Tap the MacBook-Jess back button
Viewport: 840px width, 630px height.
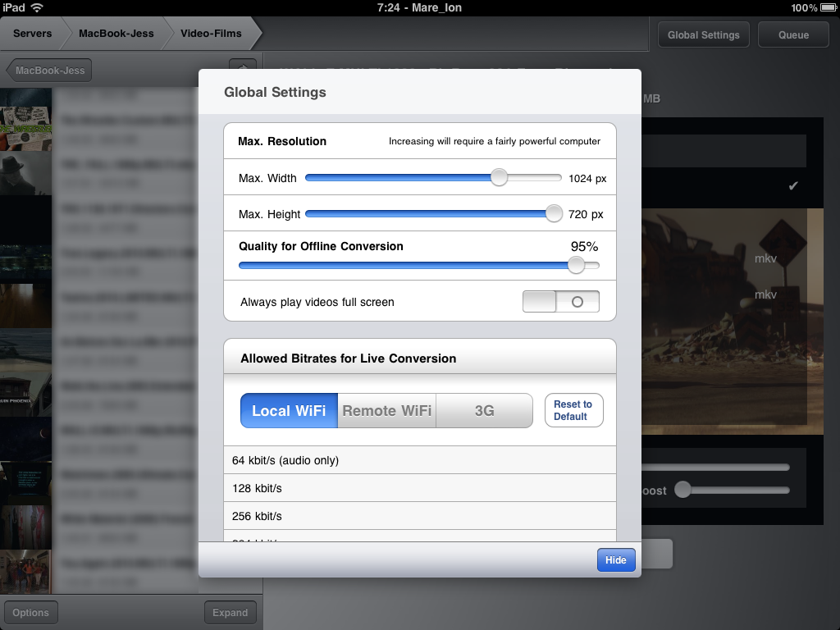(x=49, y=71)
